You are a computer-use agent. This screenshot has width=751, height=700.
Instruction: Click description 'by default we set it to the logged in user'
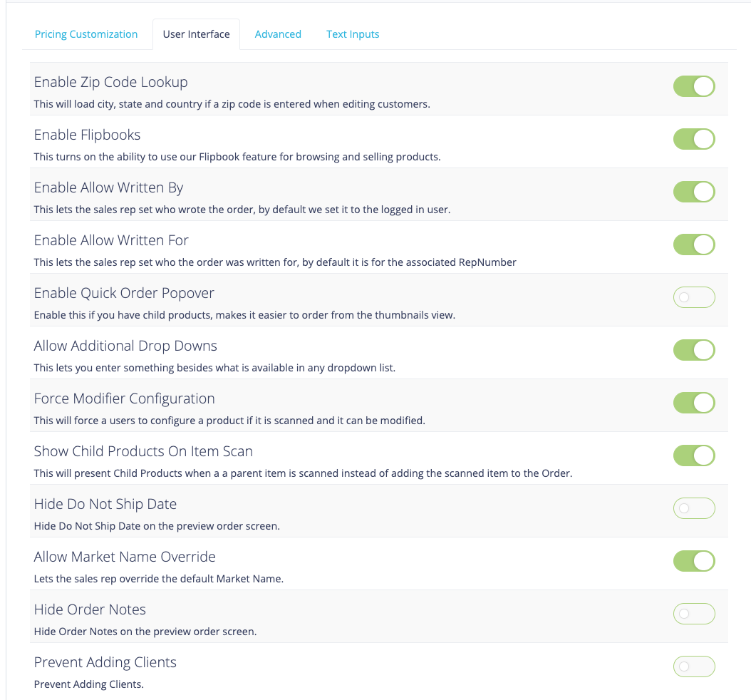[x=242, y=210]
